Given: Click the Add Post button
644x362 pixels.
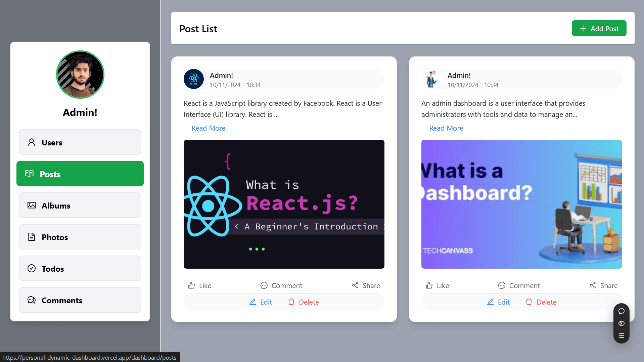Looking at the screenshot, I should coord(599,28).
